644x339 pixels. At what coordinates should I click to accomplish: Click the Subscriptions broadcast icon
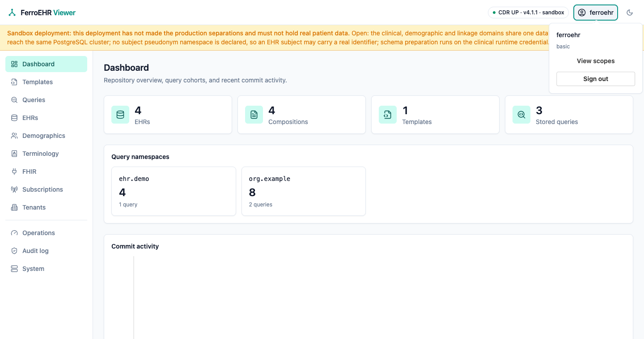(x=14, y=189)
